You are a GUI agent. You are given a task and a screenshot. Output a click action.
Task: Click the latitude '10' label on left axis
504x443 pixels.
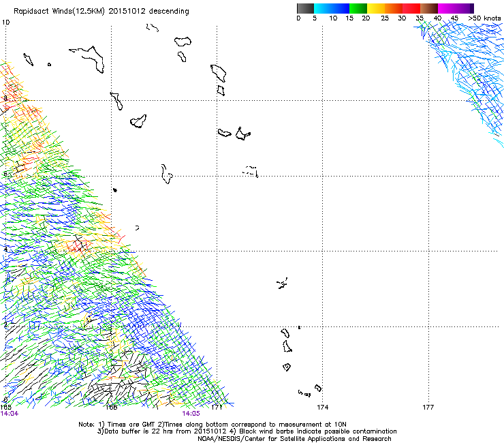(5, 22)
